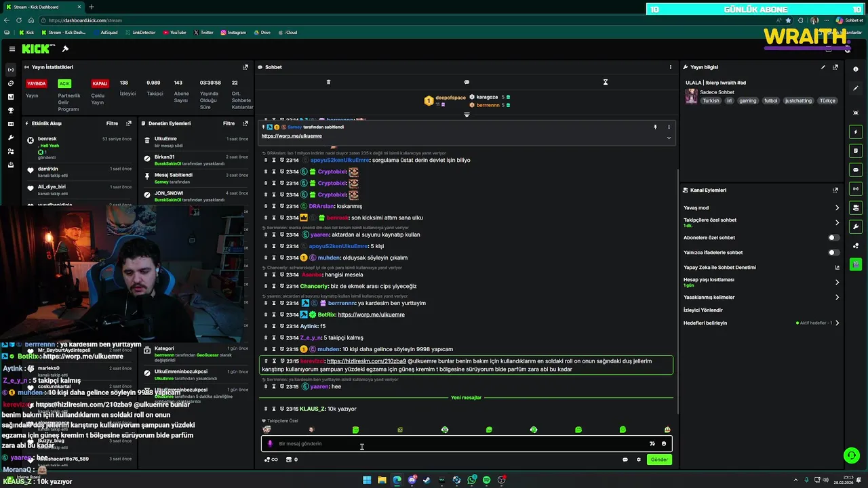This screenshot has height=488, width=868.
Task: Expand Hesap yaşı kısıtlaması options
Action: [x=837, y=282]
